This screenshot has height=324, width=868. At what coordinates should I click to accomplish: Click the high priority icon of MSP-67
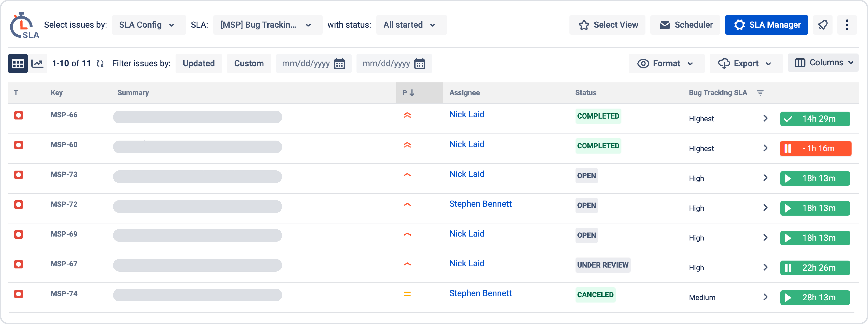[x=407, y=264]
